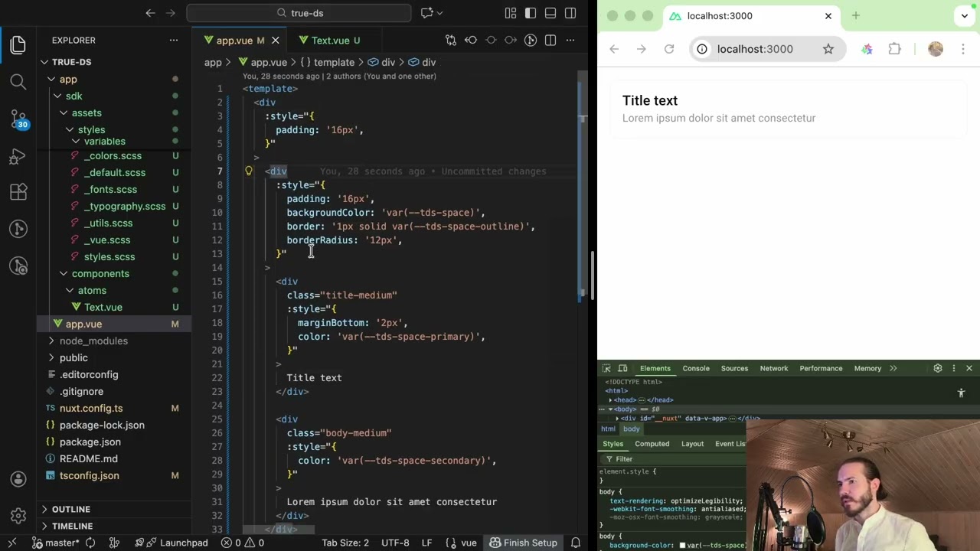Split the editor to the right

(550, 40)
